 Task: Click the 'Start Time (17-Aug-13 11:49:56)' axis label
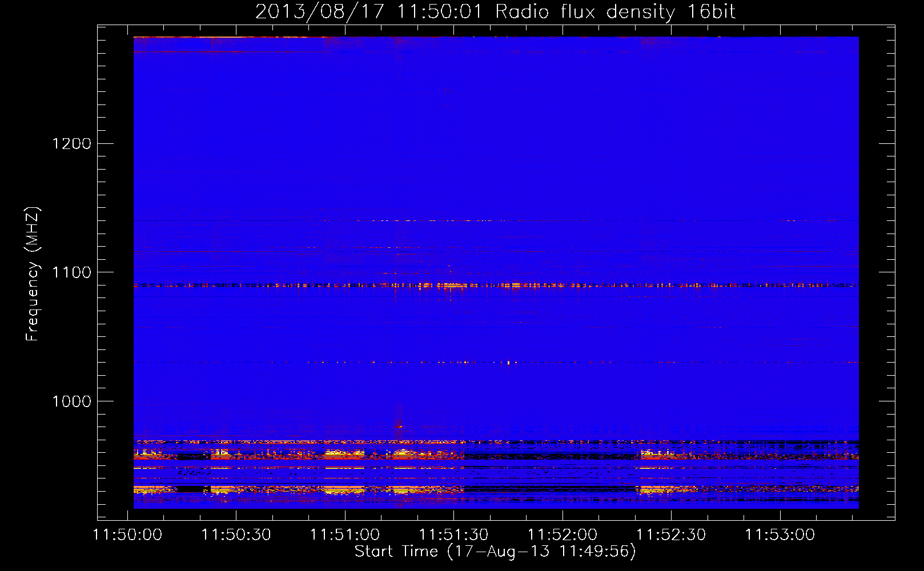click(495, 552)
